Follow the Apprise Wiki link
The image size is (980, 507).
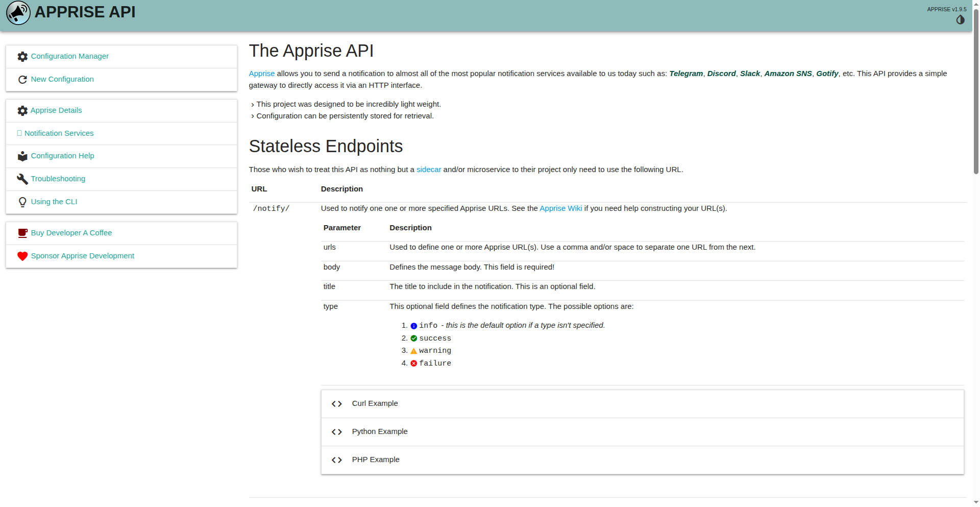(x=560, y=208)
